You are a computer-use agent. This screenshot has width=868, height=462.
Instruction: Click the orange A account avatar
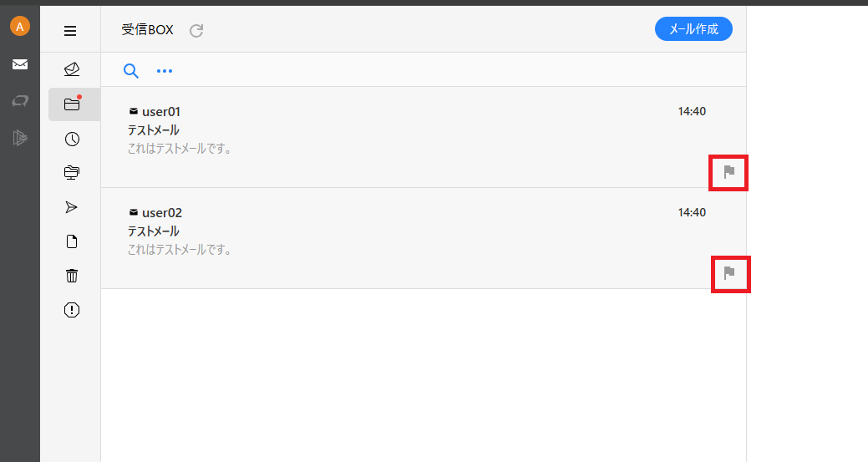pyautogui.click(x=20, y=26)
